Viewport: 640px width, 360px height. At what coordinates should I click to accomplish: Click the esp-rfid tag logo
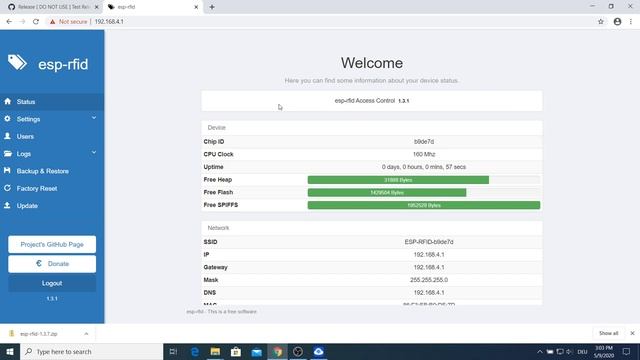[17, 63]
